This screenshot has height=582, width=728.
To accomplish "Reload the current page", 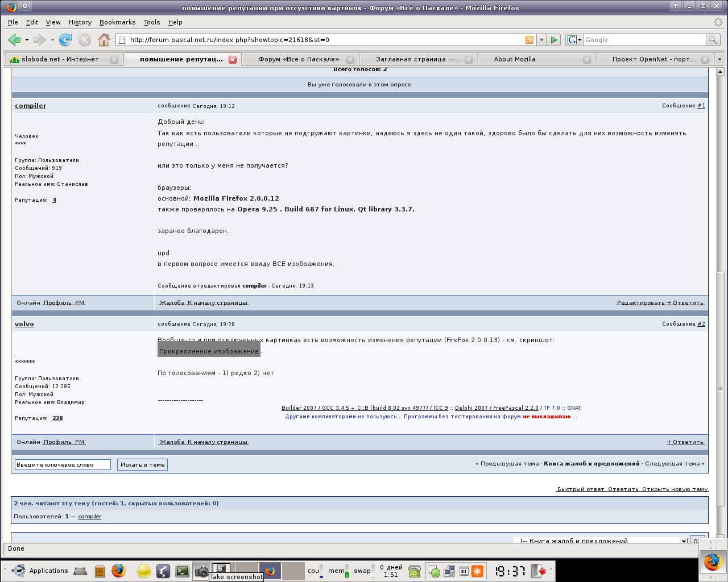I will pyautogui.click(x=65, y=40).
